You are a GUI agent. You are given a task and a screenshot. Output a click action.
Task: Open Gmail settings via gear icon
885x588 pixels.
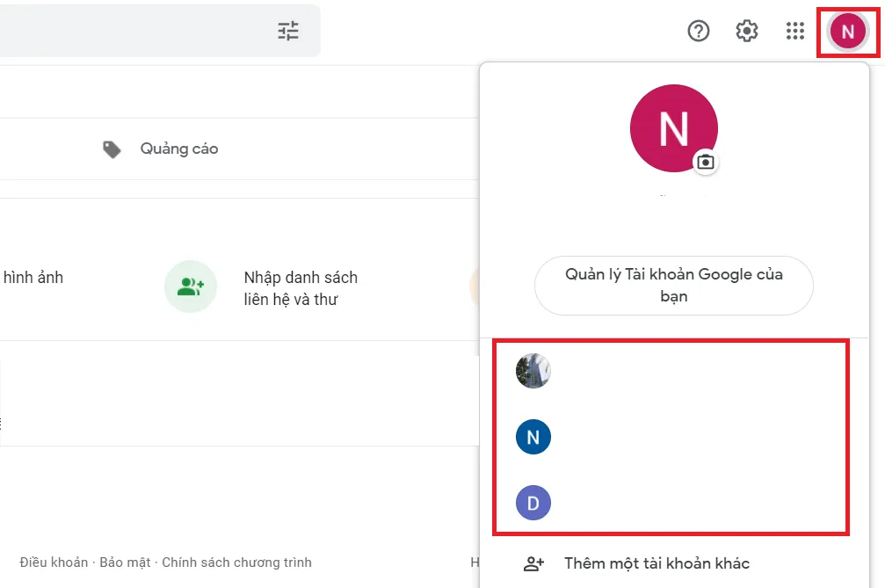tap(746, 31)
